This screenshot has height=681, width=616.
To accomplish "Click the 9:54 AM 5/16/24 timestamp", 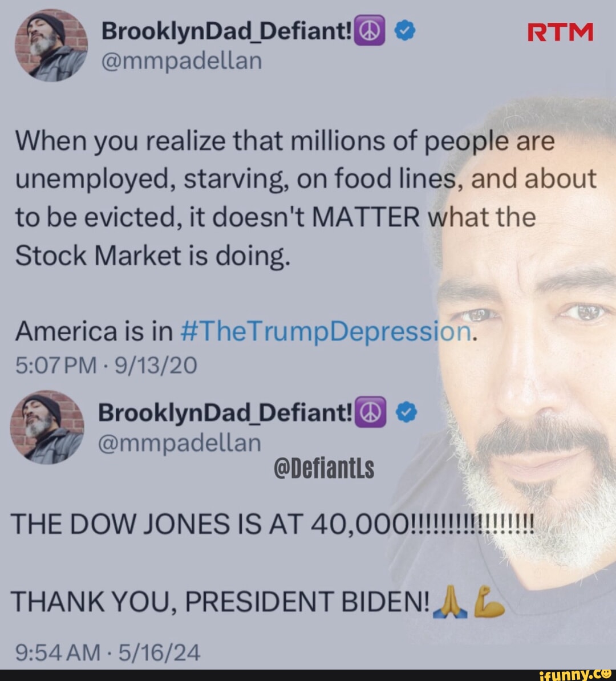I will click(x=108, y=652).
